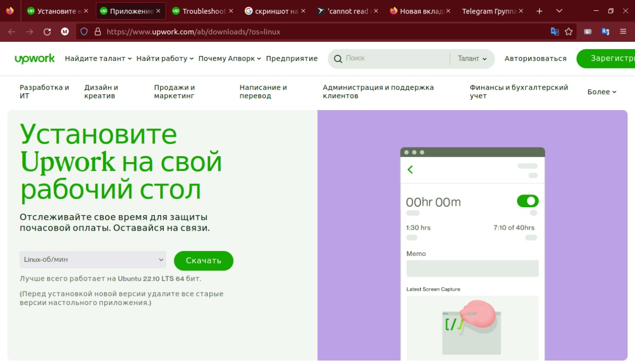The image size is (635, 364).
Task: Expand the 'Найти работу' menu
Action: coord(165,59)
